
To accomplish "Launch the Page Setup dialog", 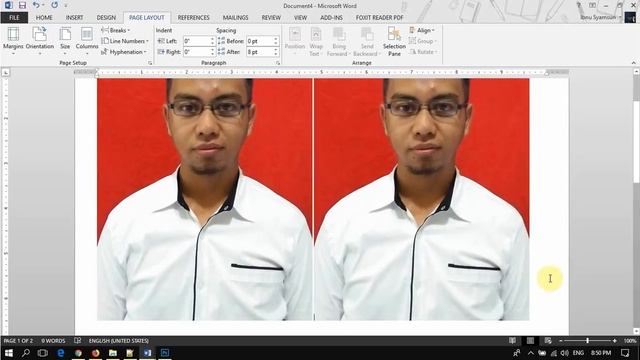I will point(150,63).
